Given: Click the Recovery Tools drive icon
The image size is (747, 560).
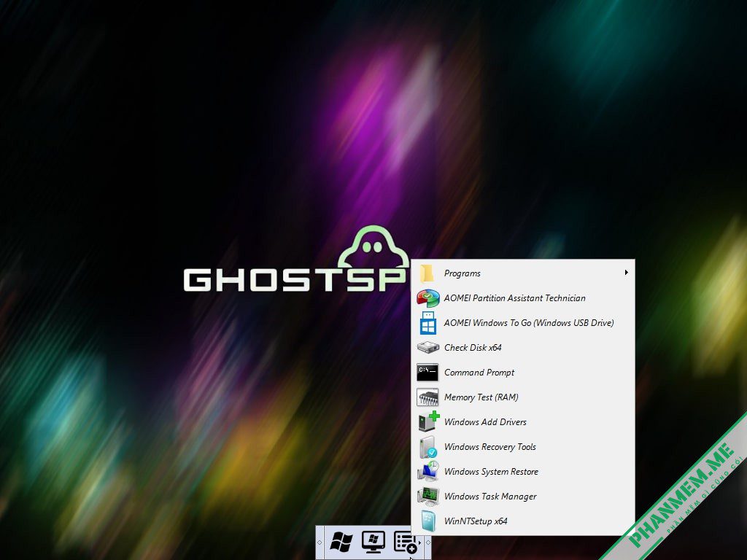Looking at the screenshot, I should 427,447.
